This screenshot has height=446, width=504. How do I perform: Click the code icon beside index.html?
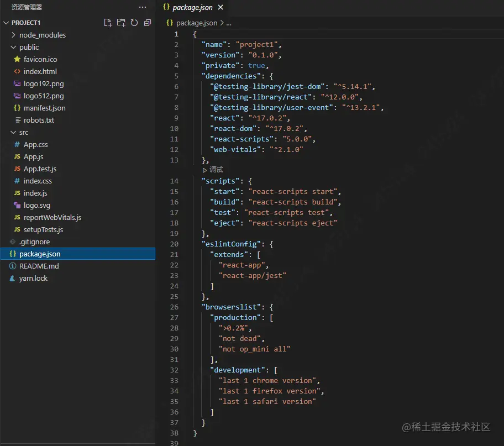17,71
